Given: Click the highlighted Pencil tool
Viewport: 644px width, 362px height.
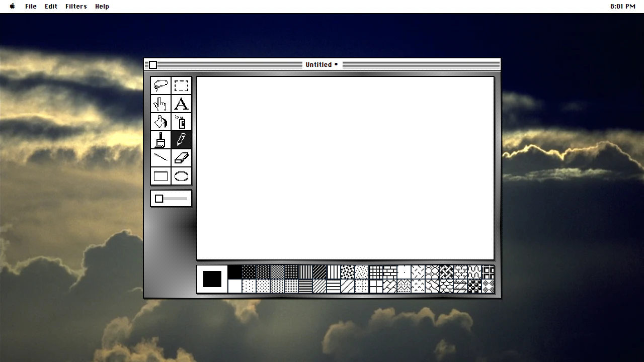Looking at the screenshot, I should (181, 140).
